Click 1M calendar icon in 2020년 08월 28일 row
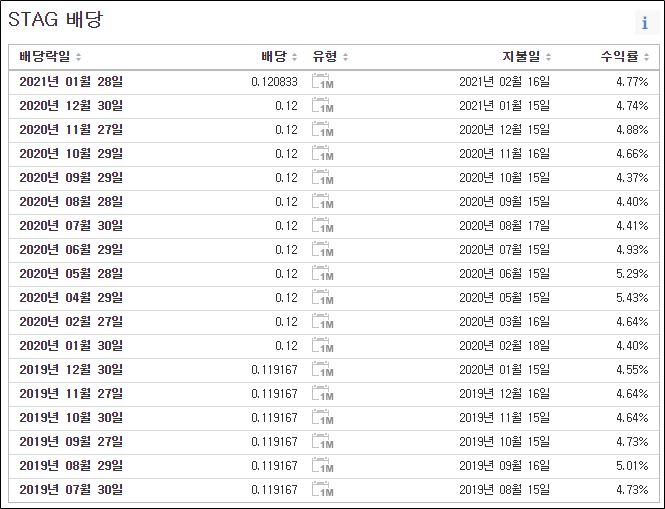The height and width of the screenshot is (509, 665). coord(322,201)
